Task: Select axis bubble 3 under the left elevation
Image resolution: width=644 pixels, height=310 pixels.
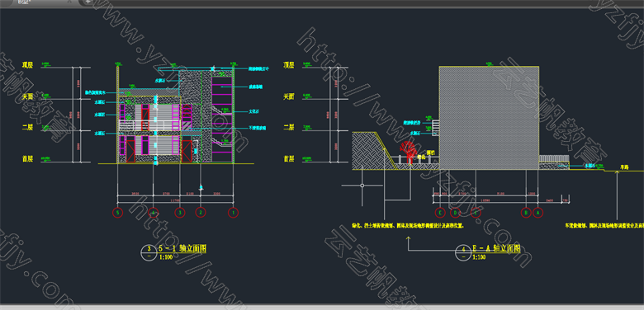Action: point(179,213)
